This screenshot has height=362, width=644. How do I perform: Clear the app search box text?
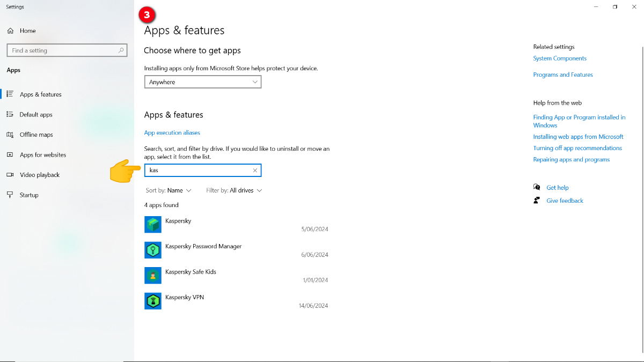click(255, 171)
